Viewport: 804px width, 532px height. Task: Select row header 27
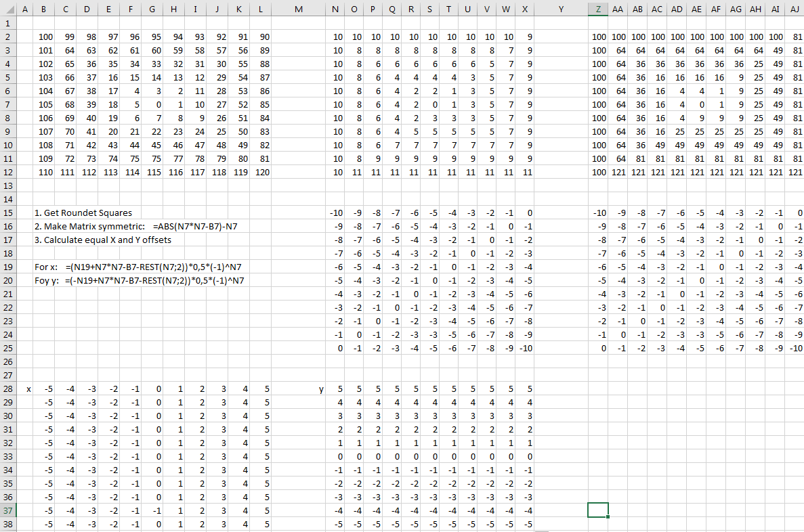(x=7, y=375)
